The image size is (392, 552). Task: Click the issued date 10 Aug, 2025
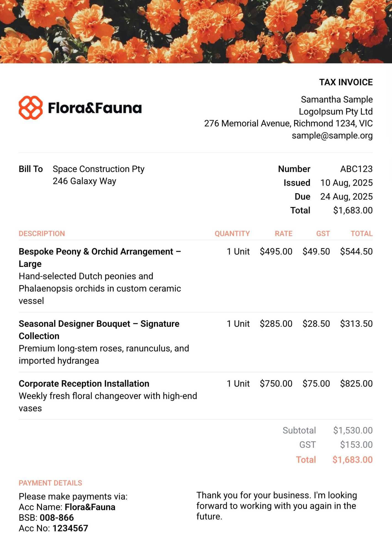coord(346,183)
